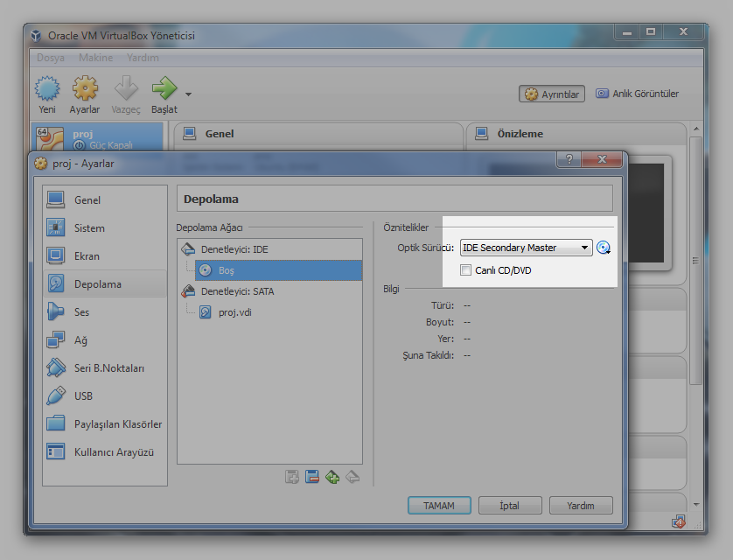The height and width of the screenshot is (560, 733).
Task: Switch to Anlık Görüntüler snapshots view
Action: click(x=637, y=94)
